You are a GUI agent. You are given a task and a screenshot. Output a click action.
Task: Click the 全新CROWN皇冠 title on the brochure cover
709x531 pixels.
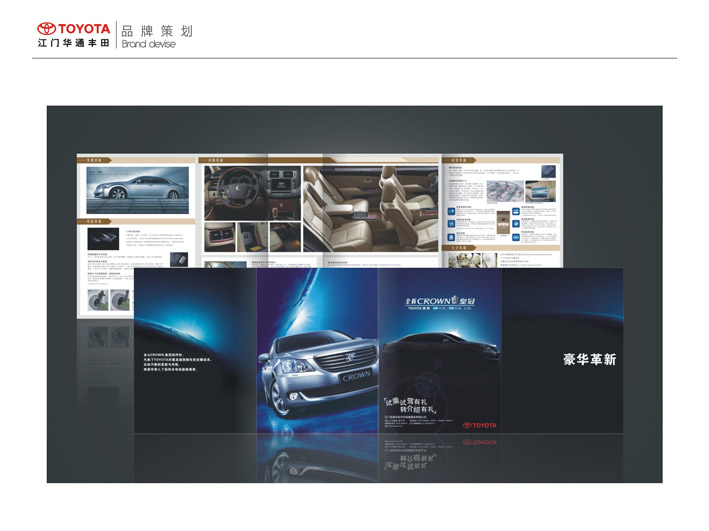pos(440,301)
